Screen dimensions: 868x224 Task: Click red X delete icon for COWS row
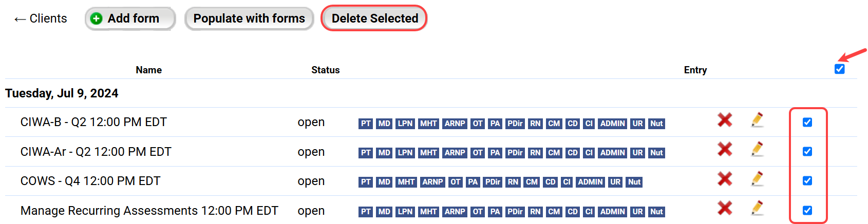pos(725,179)
